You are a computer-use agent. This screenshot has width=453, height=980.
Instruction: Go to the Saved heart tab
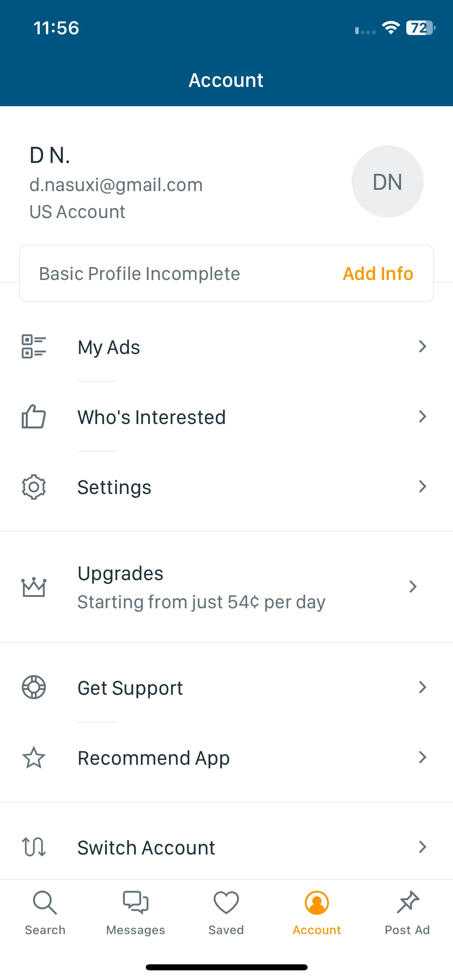[226, 913]
